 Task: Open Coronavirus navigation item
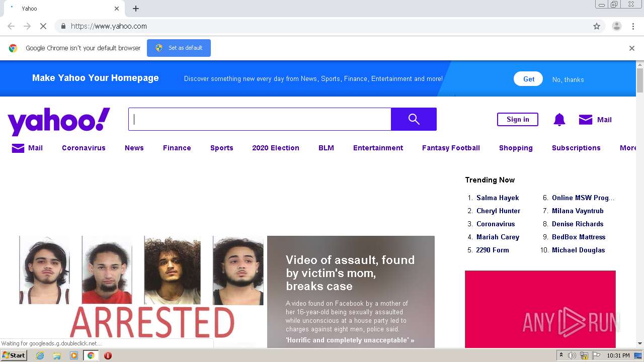click(84, 148)
